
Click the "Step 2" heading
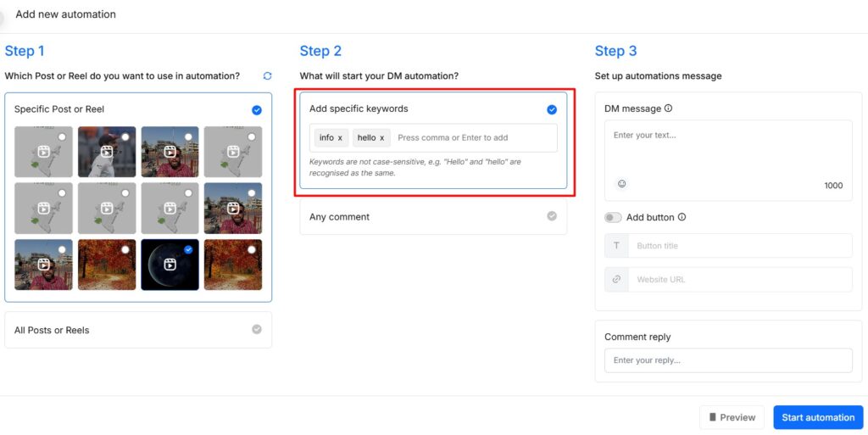click(x=320, y=51)
